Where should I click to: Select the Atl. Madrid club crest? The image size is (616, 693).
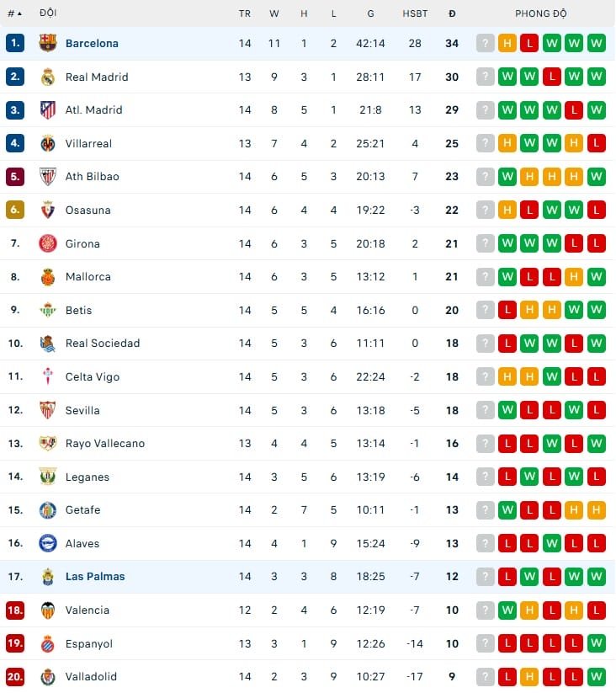pyautogui.click(x=48, y=109)
